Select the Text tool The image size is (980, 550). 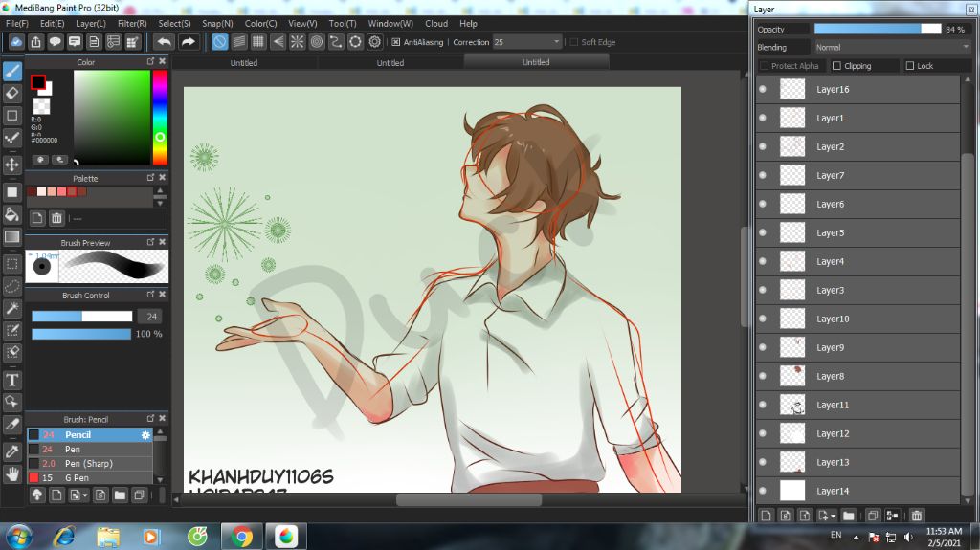tap(11, 380)
